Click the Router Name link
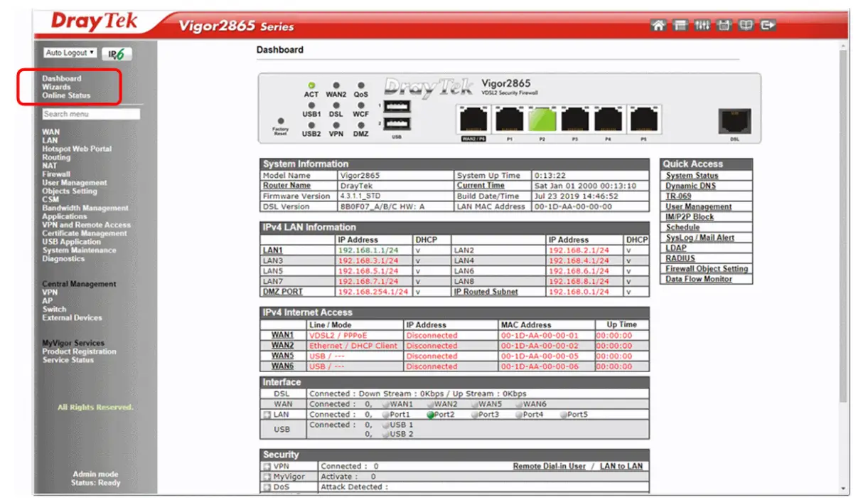This screenshot has height=498, width=868. click(286, 186)
